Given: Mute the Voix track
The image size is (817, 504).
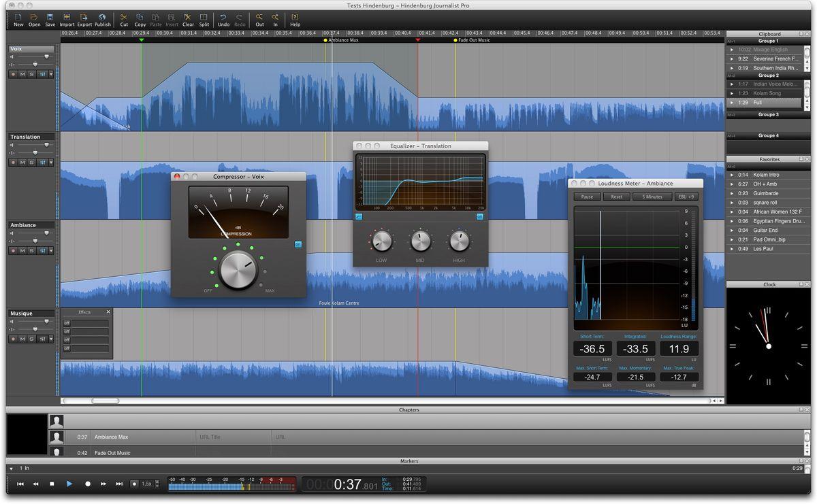Looking at the screenshot, I should [x=22, y=74].
